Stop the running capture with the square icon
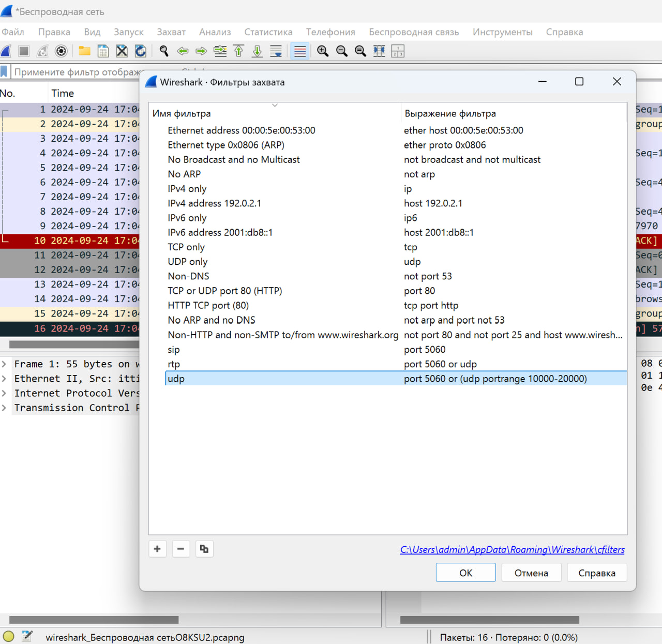The height and width of the screenshot is (644, 662). tap(24, 51)
